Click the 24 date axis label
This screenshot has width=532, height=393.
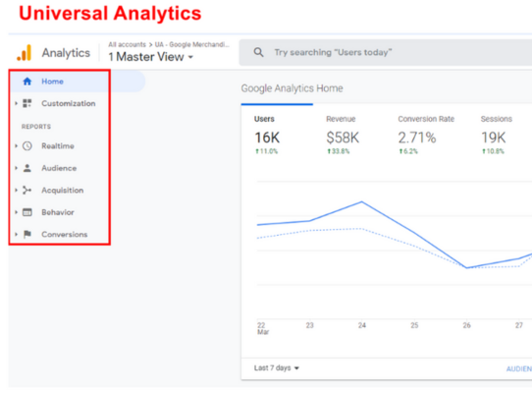coord(362,325)
